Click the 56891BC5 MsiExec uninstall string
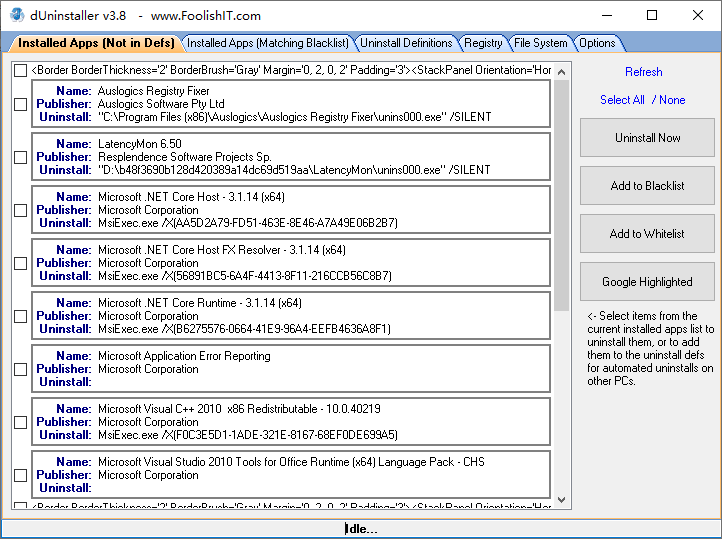 coord(245,276)
